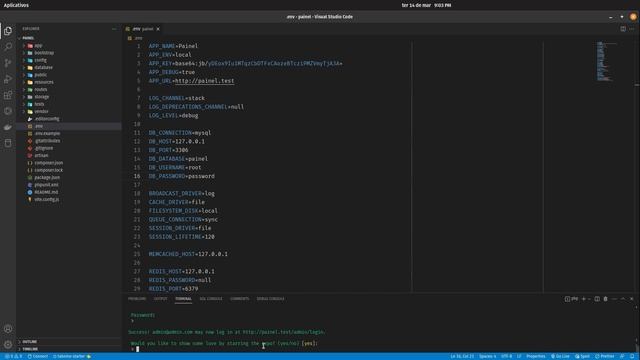Screen dimensions: 640x360
Task: Click the editor minimap
Action: pos(606,61)
